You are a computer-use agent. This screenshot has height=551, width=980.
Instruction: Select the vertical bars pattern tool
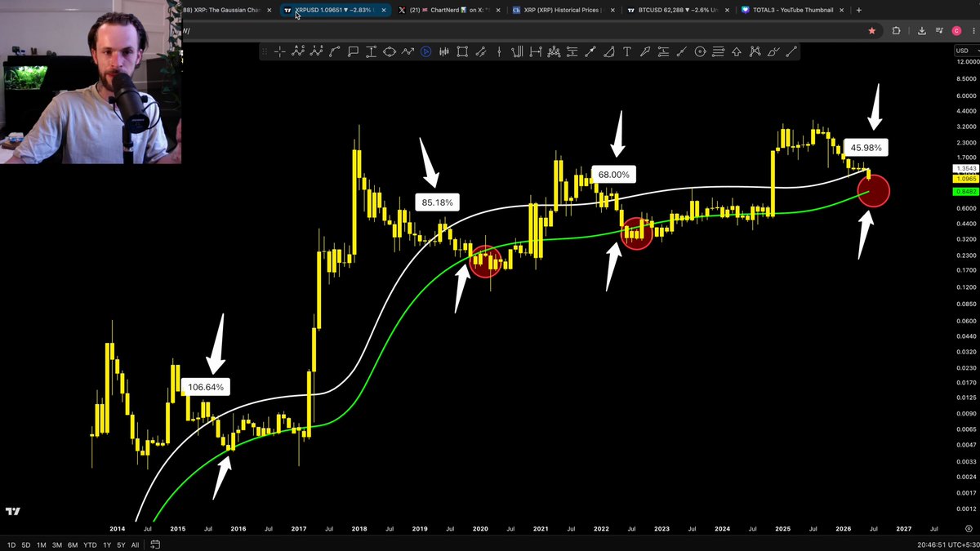(443, 51)
